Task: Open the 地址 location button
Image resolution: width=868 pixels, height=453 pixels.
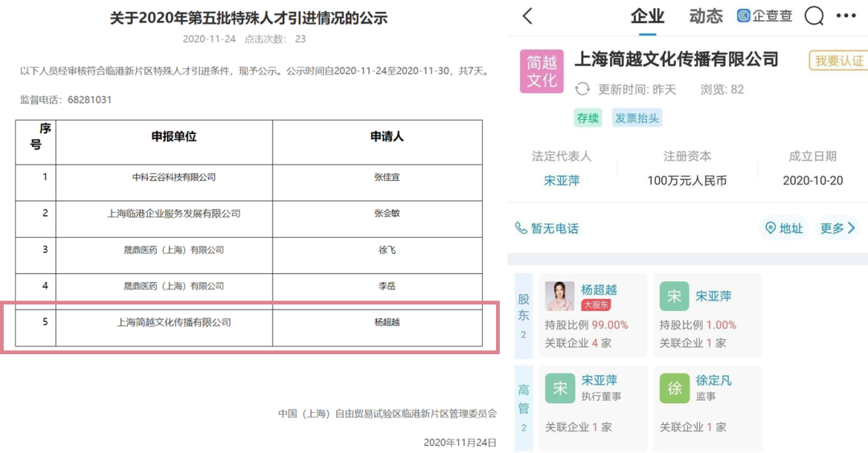Action: (x=784, y=228)
